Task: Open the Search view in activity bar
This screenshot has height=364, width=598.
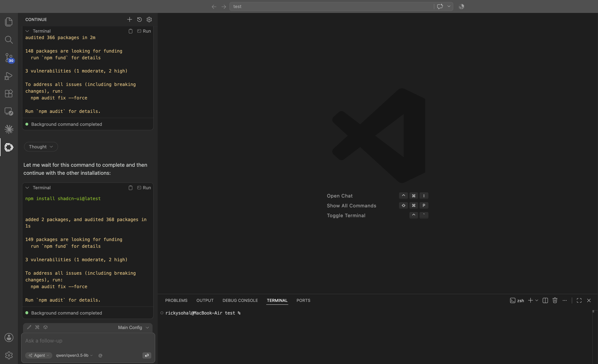Action: coord(9,40)
